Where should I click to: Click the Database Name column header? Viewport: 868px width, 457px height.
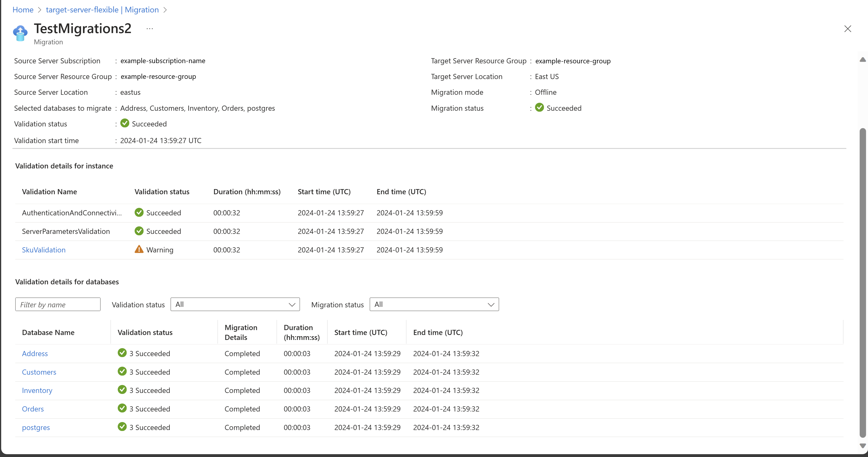[48, 332]
